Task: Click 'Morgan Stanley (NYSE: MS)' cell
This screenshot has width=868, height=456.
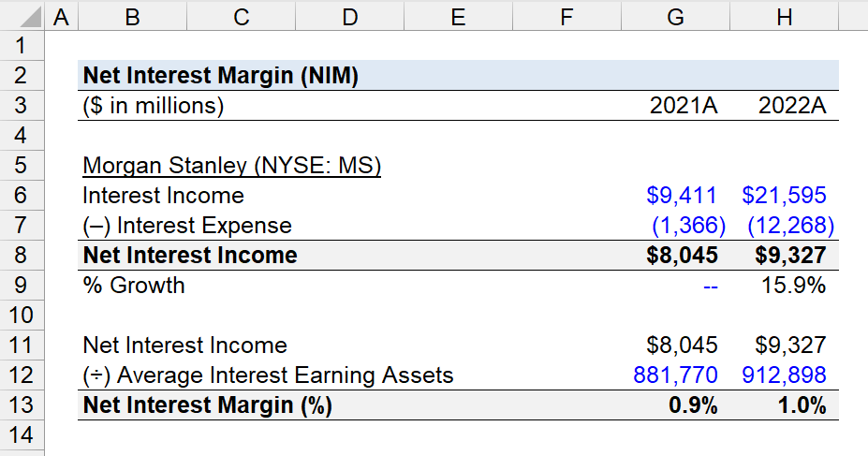Action: coord(232,165)
